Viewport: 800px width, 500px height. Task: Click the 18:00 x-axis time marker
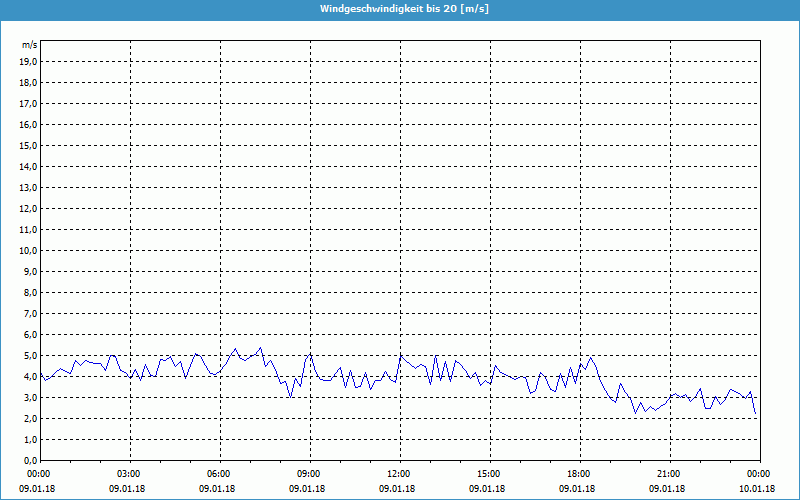579,474
